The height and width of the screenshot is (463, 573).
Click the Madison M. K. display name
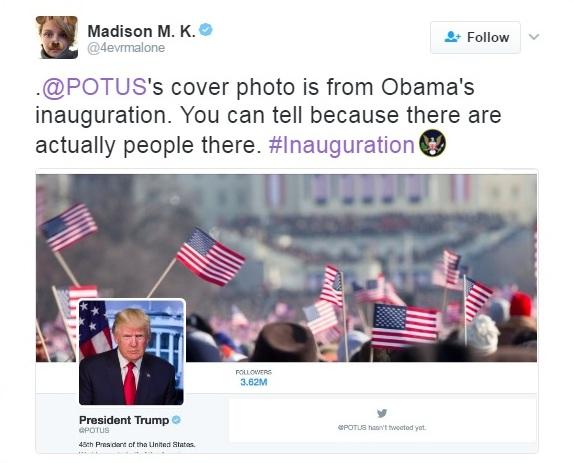[141, 31]
